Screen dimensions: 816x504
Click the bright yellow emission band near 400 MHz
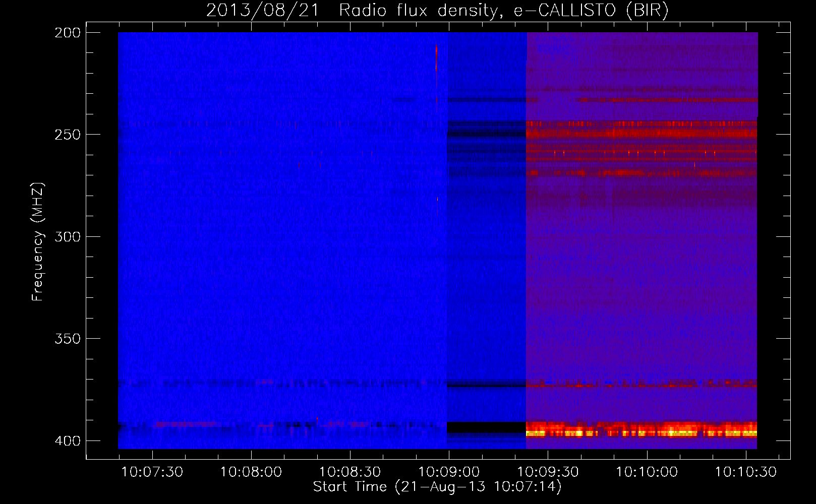[x=642, y=432]
